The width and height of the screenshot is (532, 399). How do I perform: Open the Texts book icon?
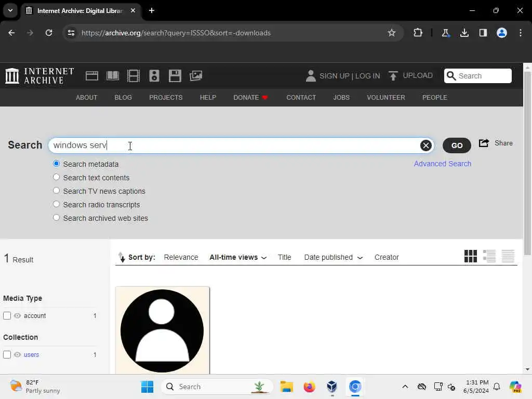tap(113, 76)
